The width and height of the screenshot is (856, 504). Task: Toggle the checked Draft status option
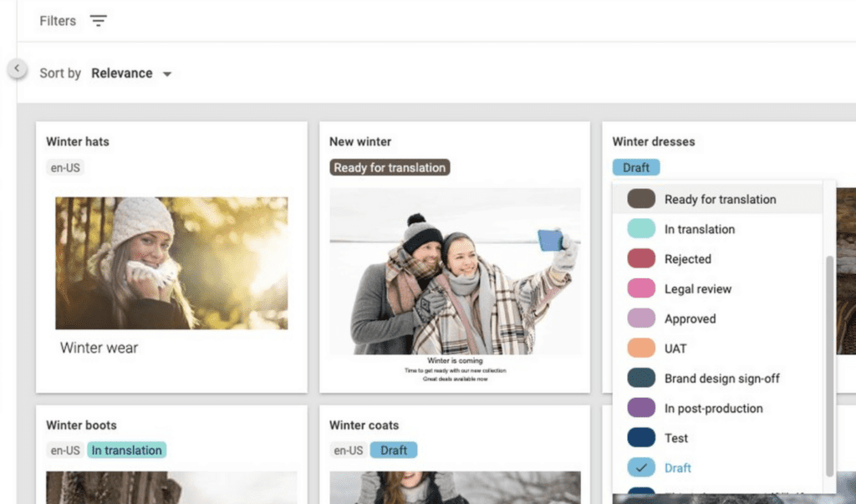[x=677, y=468]
